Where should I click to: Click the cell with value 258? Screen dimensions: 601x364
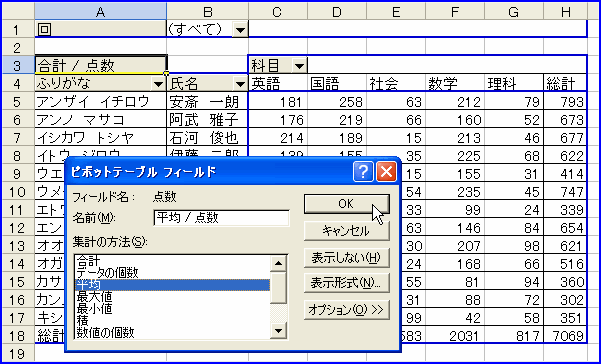click(337, 102)
